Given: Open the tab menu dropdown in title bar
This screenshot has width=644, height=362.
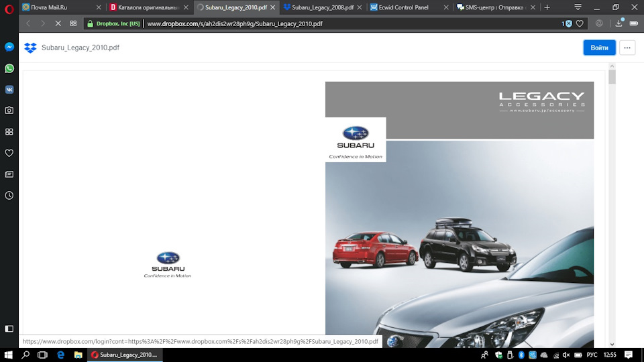Looking at the screenshot, I should click(578, 7).
